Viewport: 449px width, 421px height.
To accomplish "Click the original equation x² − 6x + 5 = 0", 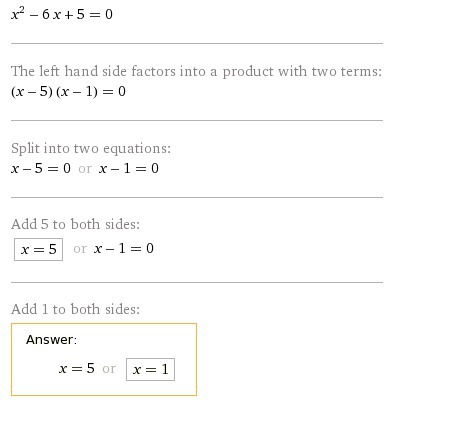I will pyautogui.click(x=62, y=14).
